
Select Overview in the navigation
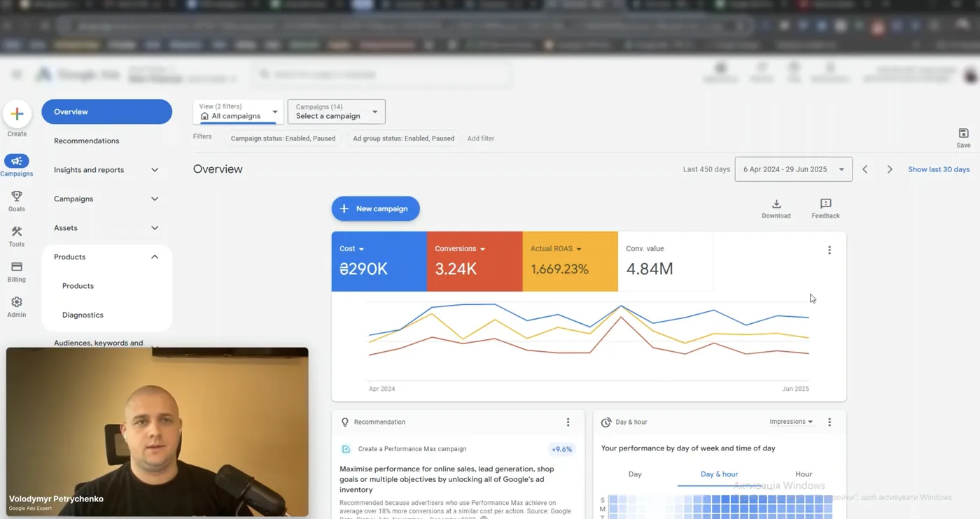click(106, 112)
